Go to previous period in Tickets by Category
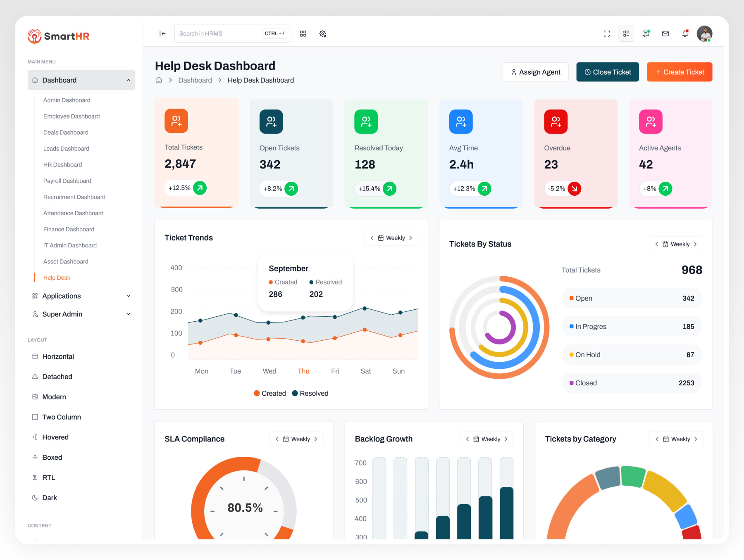The width and height of the screenshot is (744, 560). click(657, 439)
